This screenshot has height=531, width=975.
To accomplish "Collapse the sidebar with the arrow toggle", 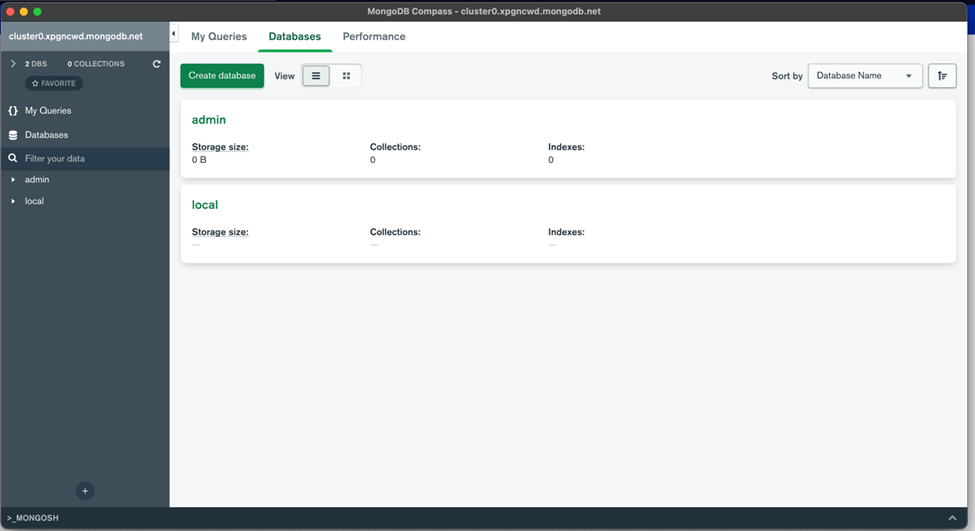I will (x=173, y=34).
